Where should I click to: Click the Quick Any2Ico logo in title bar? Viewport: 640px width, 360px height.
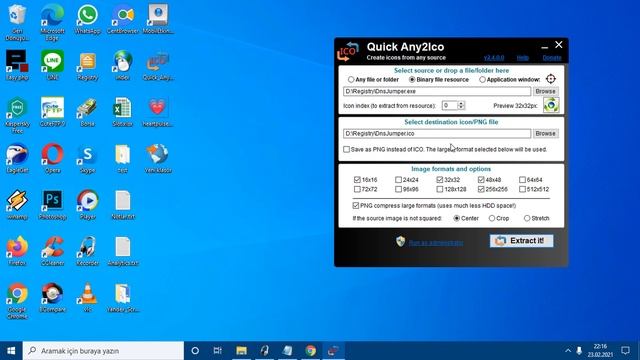tap(348, 51)
